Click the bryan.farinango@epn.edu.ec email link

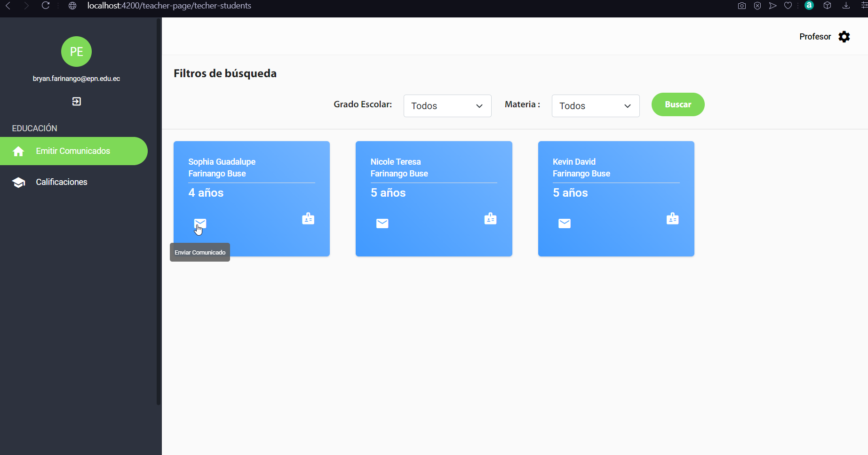76,79
